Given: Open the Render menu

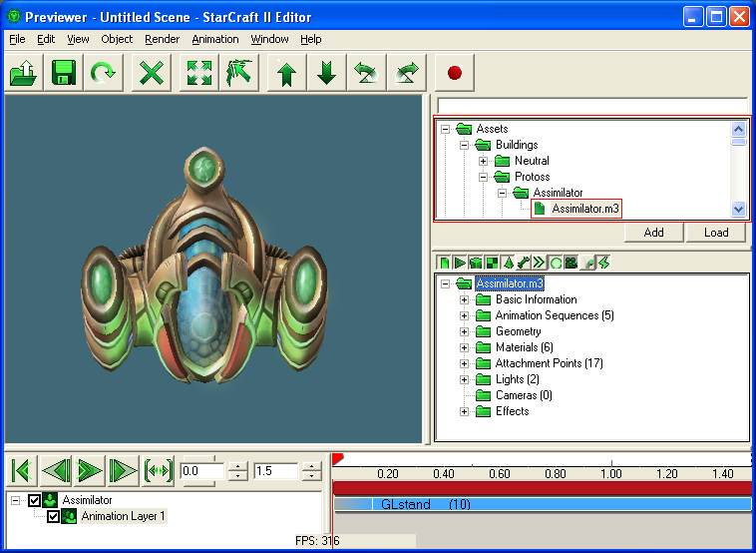Looking at the screenshot, I should tap(162, 39).
